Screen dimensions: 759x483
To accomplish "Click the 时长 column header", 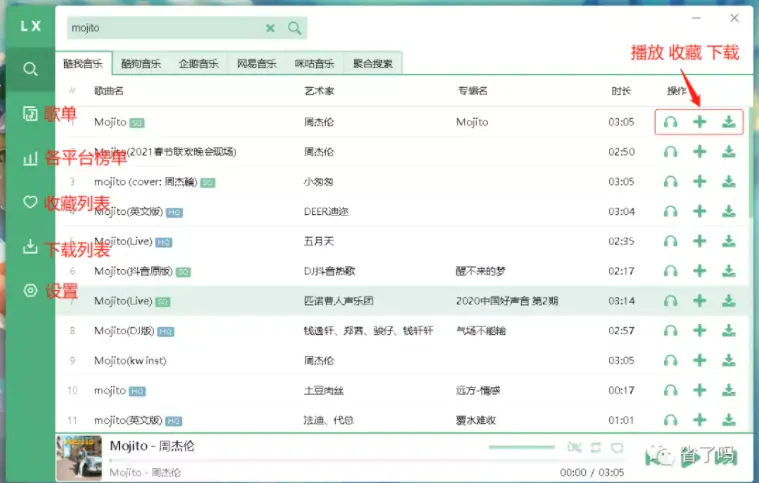I will [621, 91].
